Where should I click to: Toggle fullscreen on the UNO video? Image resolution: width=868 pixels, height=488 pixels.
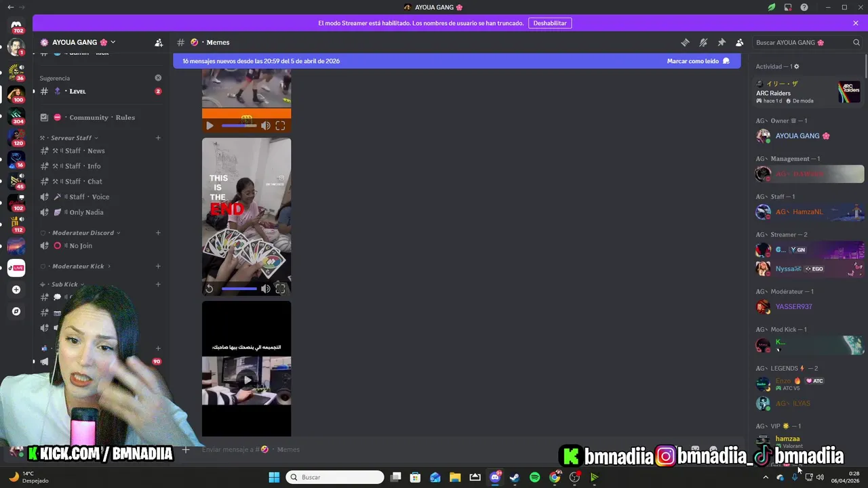[280, 289]
